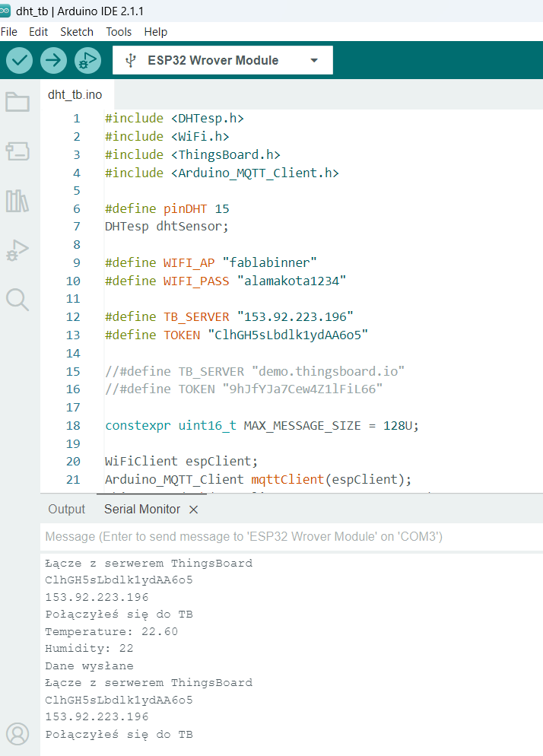Open the File menu
Screen dimensions: 543x756
8,32
